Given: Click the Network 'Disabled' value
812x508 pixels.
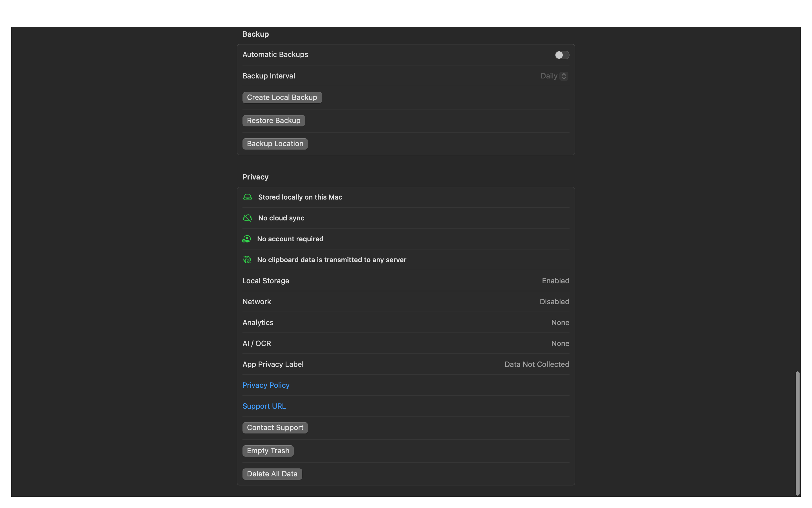Looking at the screenshot, I should 554,302.
